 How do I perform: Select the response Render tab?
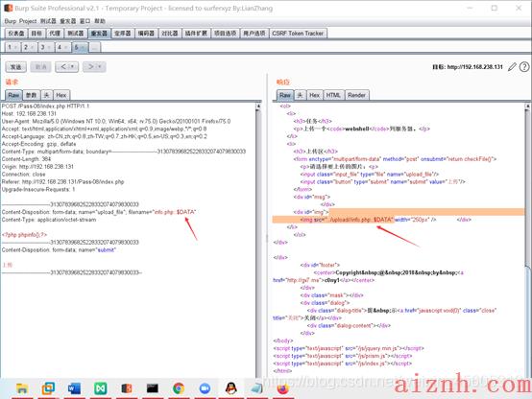click(x=356, y=95)
